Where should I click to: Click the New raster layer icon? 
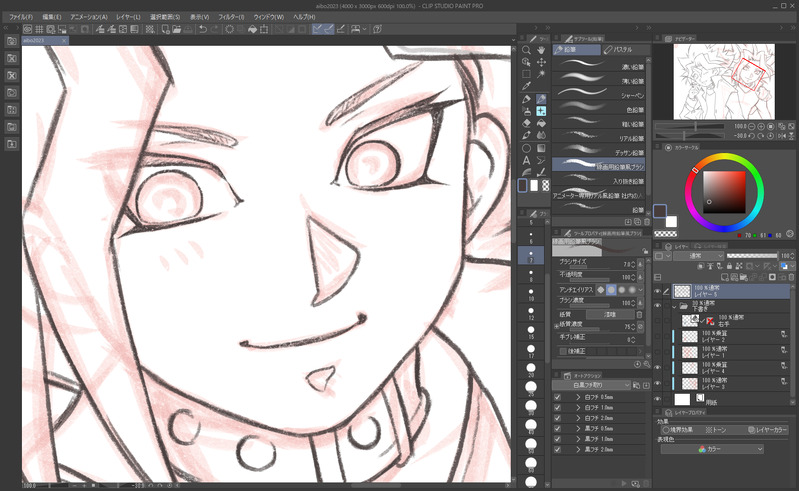click(x=725, y=277)
